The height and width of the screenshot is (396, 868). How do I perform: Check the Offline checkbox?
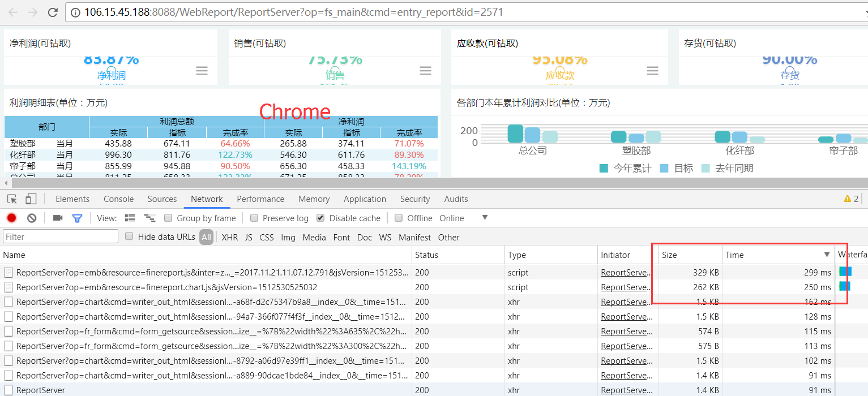pyautogui.click(x=399, y=218)
